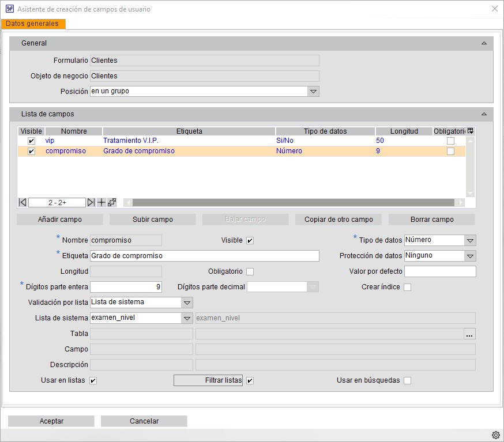Check the Usar en búsquedas checkbox

[x=407, y=380]
